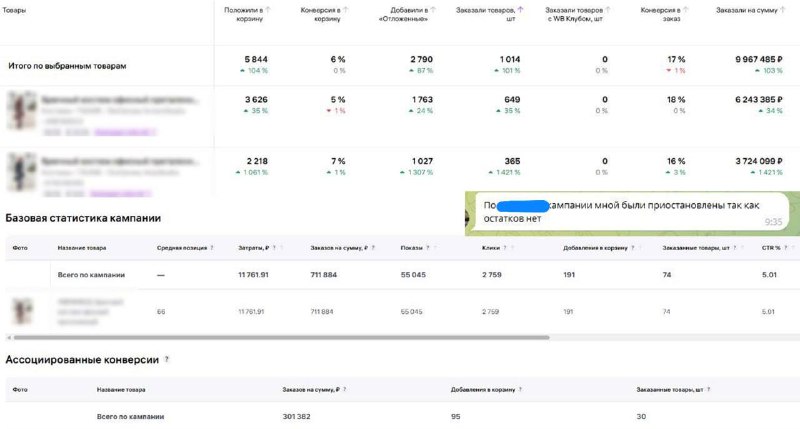The width and height of the screenshot is (800, 429).
Task: Open second product thumbnail in top table
Action: coord(20,170)
